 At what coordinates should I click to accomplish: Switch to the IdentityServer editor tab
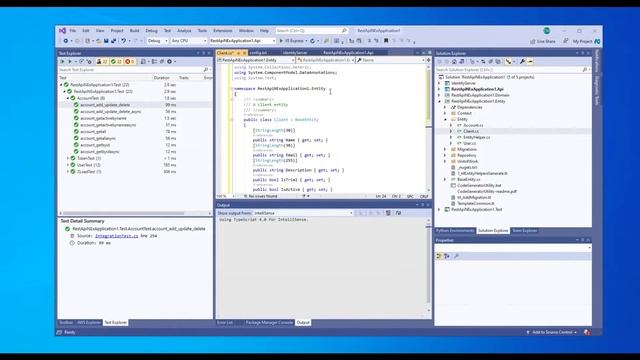pos(295,53)
